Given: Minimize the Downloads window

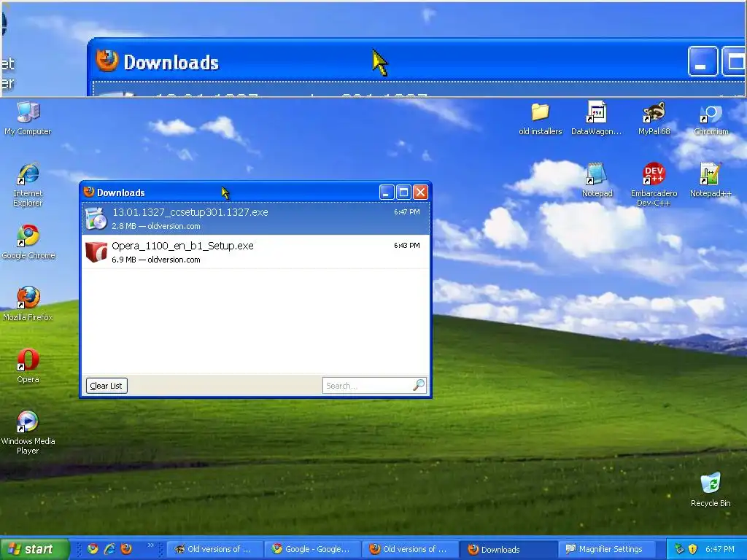Looking at the screenshot, I should [387, 192].
